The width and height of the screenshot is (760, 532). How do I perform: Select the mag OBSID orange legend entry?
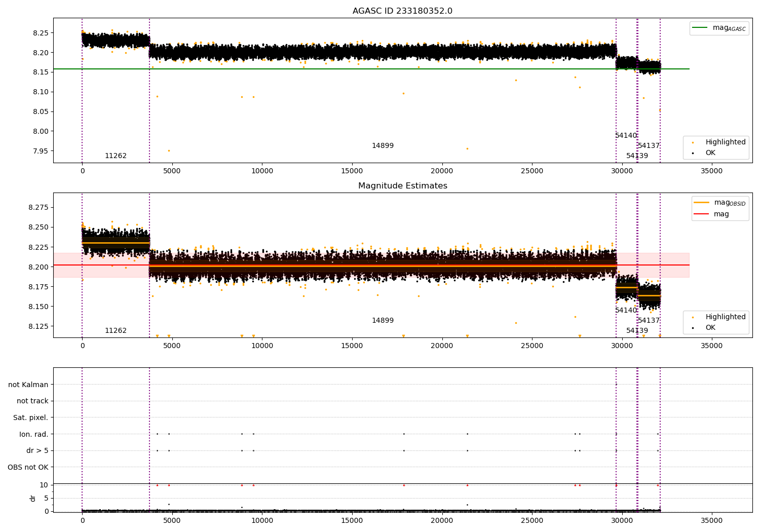pos(719,203)
